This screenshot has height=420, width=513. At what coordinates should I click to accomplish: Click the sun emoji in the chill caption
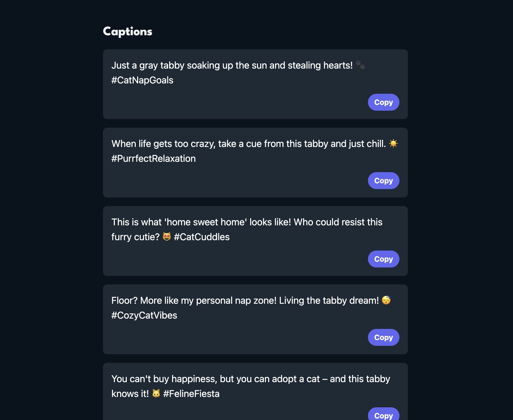tap(394, 143)
